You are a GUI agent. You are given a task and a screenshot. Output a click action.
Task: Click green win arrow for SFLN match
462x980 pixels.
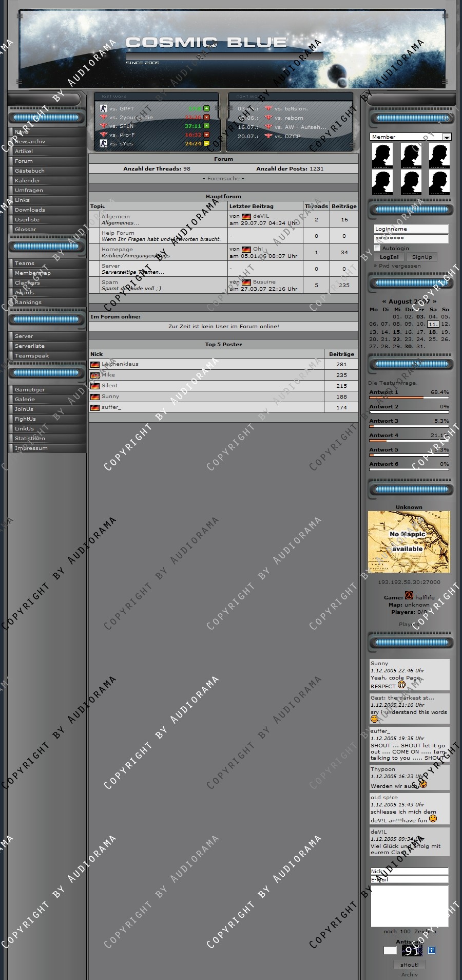[207, 126]
